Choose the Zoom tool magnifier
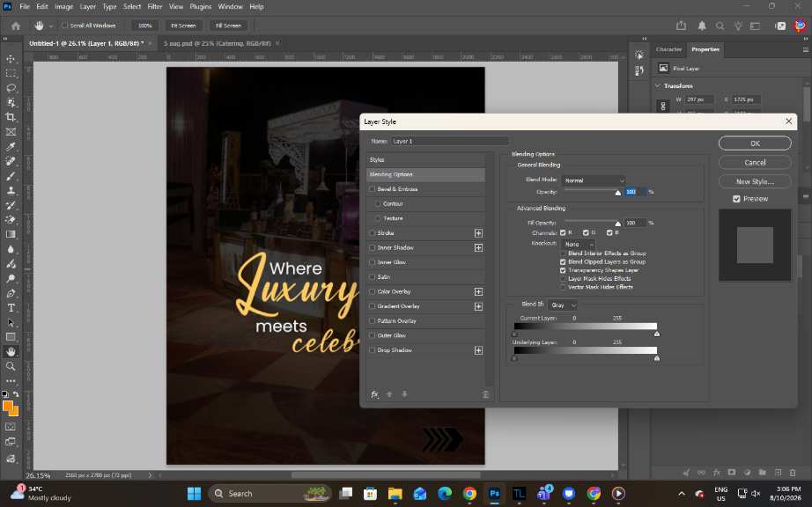Image resolution: width=812 pixels, height=507 pixels. [11, 366]
